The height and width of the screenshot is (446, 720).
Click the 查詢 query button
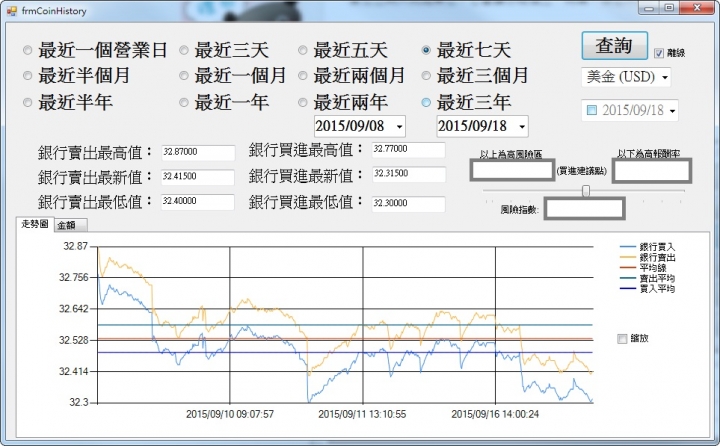(613, 46)
